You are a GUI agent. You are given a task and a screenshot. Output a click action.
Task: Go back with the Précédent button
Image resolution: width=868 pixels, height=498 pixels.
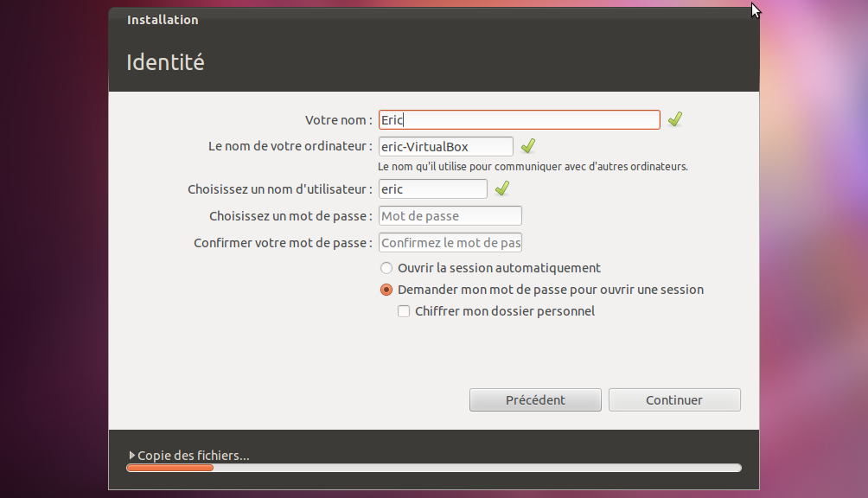(x=535, y=400)
